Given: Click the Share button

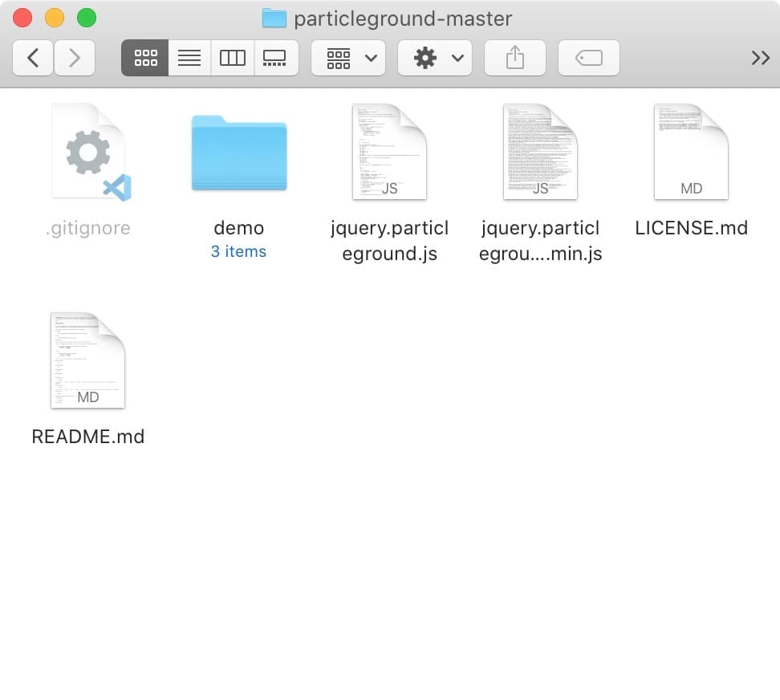Looking at the screenshot, I should point(515,59).
